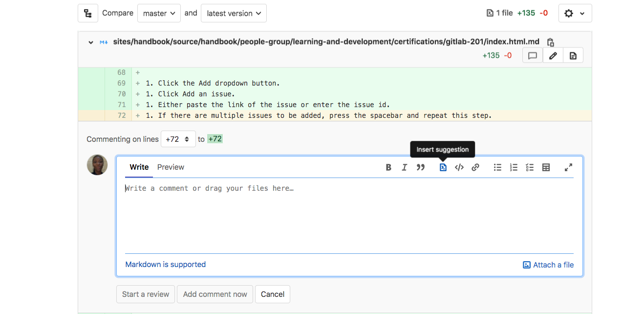
Task: Toggle comments for this file
Action: point(533,56)
